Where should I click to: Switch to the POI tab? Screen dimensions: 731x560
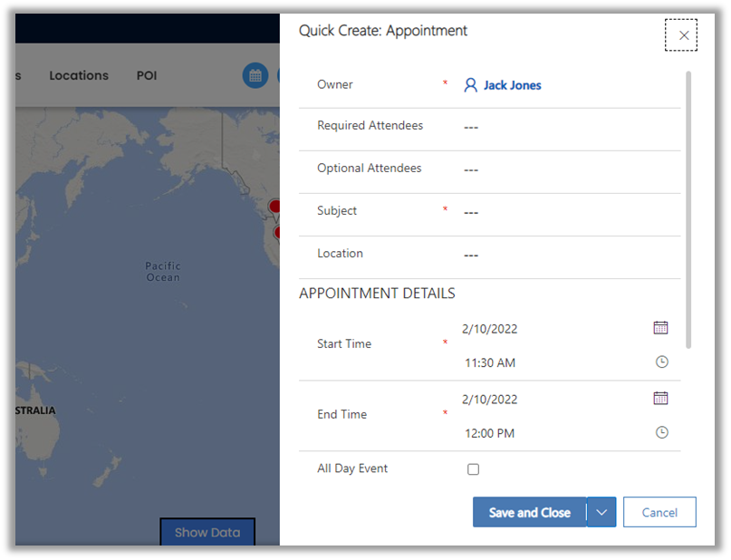(x=147, y=76)
